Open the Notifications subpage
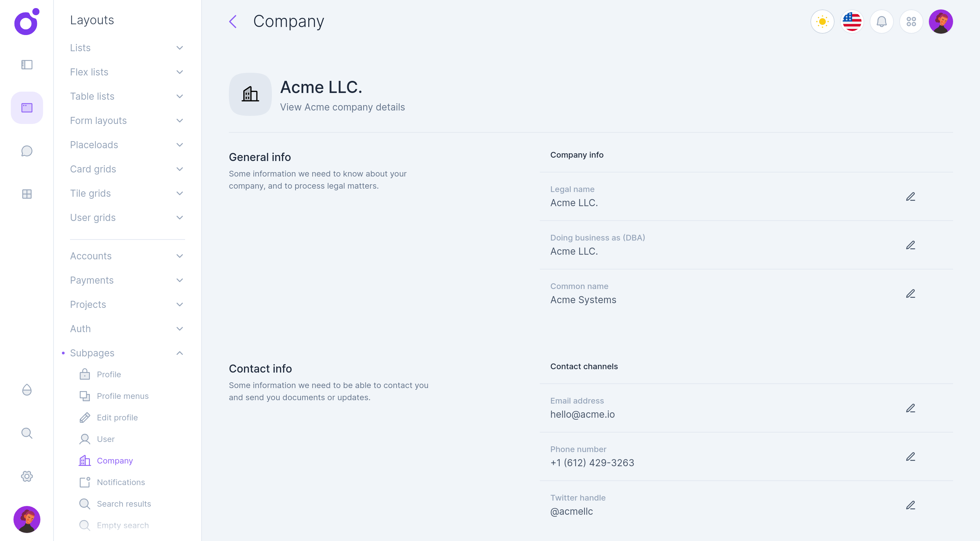The width and height of the screenshot is (980, 541). pyautogui.click(x=120, y=482)
